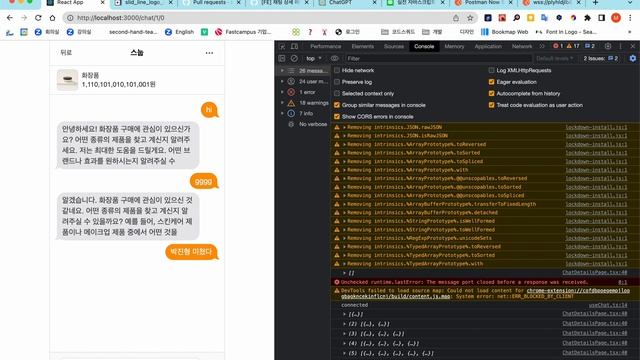Open the usechat source link beside connected

[608, 305]
